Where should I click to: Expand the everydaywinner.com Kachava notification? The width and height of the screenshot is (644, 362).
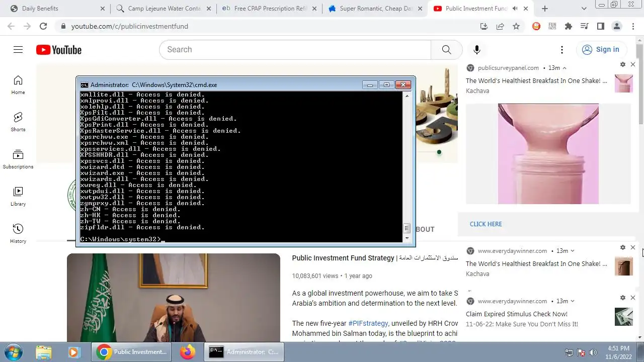point(573,251)
